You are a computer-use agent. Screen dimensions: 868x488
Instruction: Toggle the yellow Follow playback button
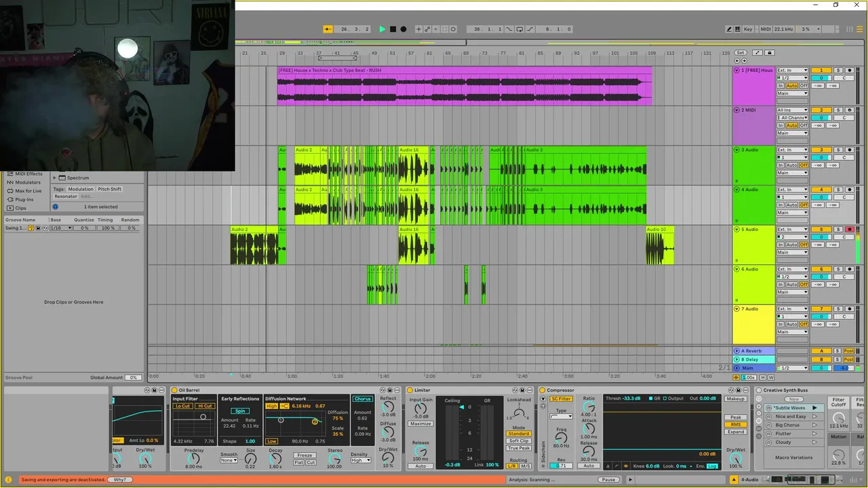(328, 29)
